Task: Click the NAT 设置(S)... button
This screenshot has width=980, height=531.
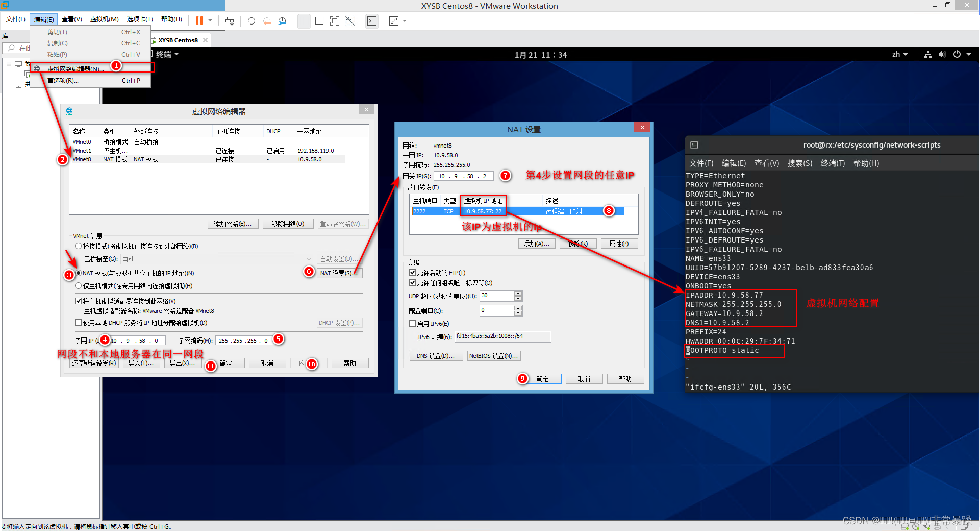Action: pyautogui.click(x=339, y=273)
